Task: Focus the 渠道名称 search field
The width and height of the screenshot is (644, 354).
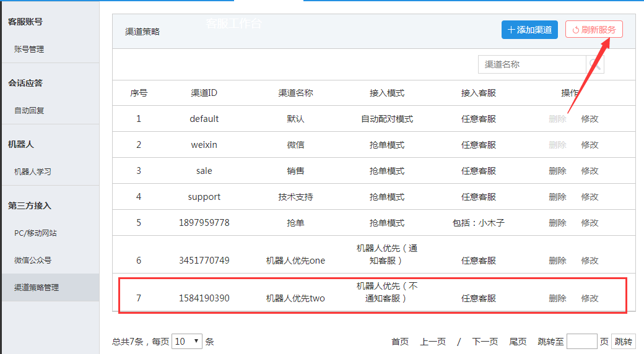Action: (x=532, y=64)
